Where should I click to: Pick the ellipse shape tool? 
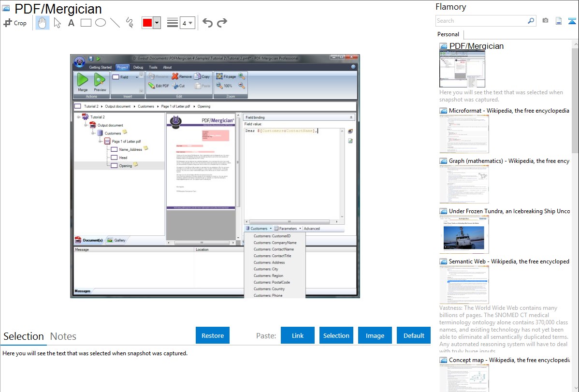(x=101, y=23)
